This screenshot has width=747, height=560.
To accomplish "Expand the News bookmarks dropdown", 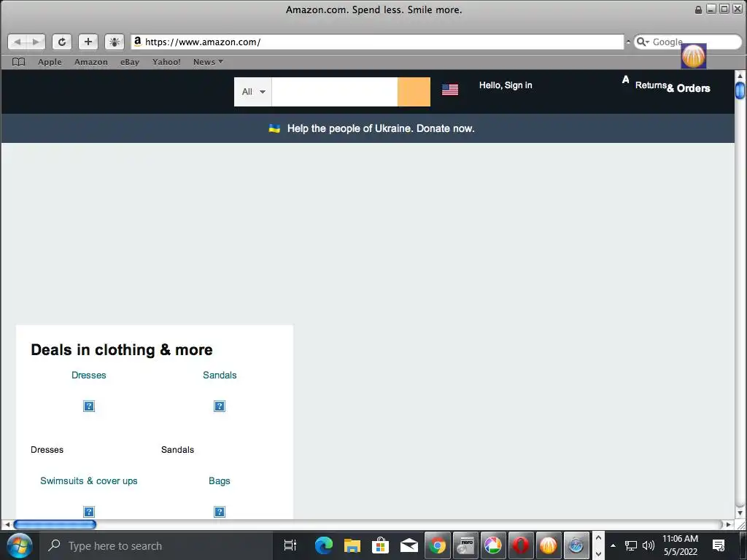I will pyautogui.click(x=208, y=62).
